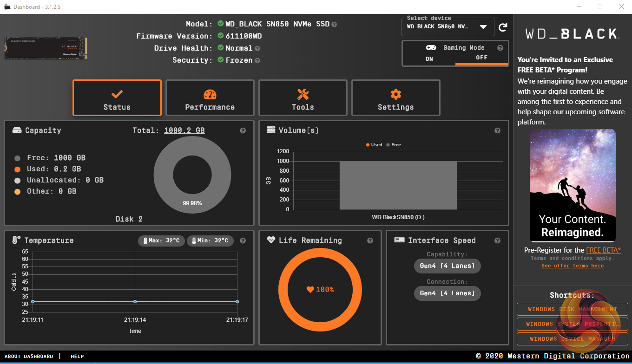Viewport: 632px width, 364px height.
Task: Switch Gaming Mode to OFF
Action: [x=481, y=58]
